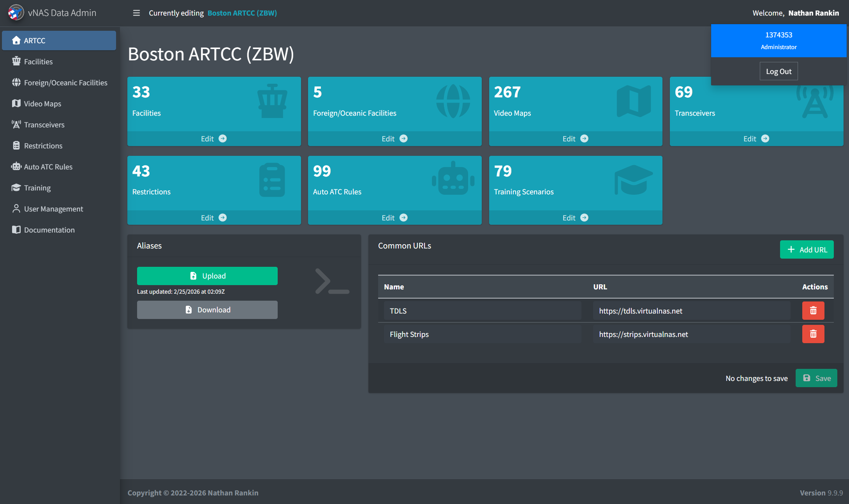The height and width of the screenshot is (504, 849).
Task: Click the robot icon beside Auto ATC Rules sidebar
Action: tap(16, 166)
